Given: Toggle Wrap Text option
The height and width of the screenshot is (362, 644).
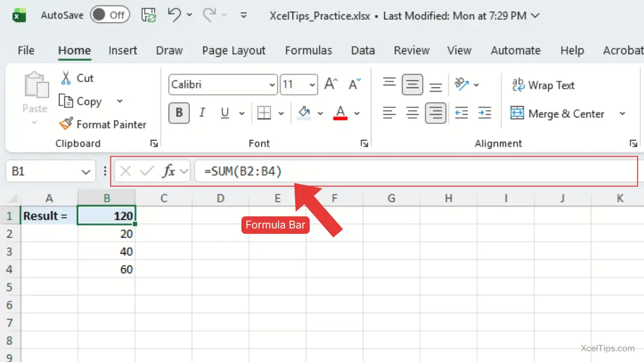Looking at the screenshot, I should coord(543,85).
